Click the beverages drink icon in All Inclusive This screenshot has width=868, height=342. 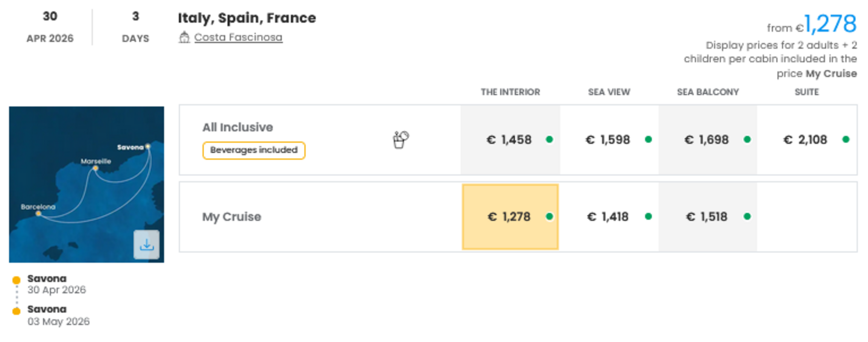400,140
